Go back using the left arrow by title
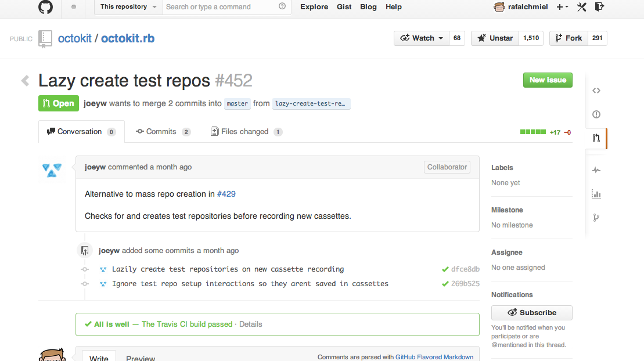This screenshot has width=644, height=361. [x=25, y=80]
